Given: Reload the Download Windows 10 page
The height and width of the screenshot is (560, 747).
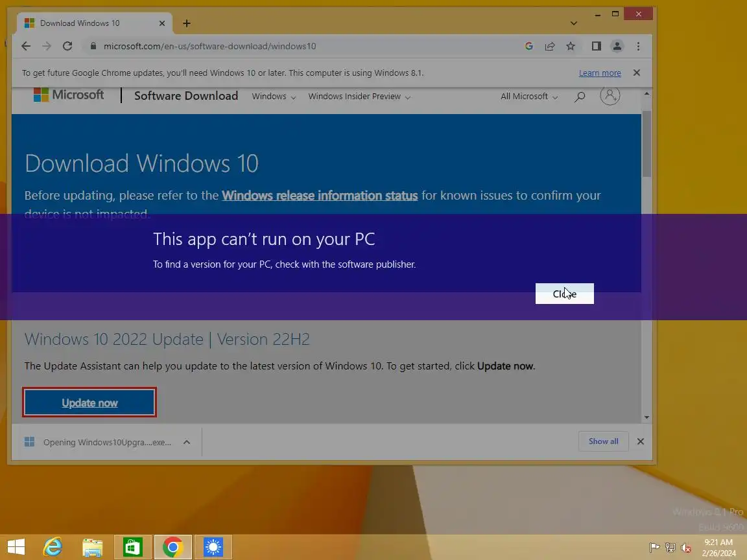Looking at the screenshot, I should [x=67, y=46].
